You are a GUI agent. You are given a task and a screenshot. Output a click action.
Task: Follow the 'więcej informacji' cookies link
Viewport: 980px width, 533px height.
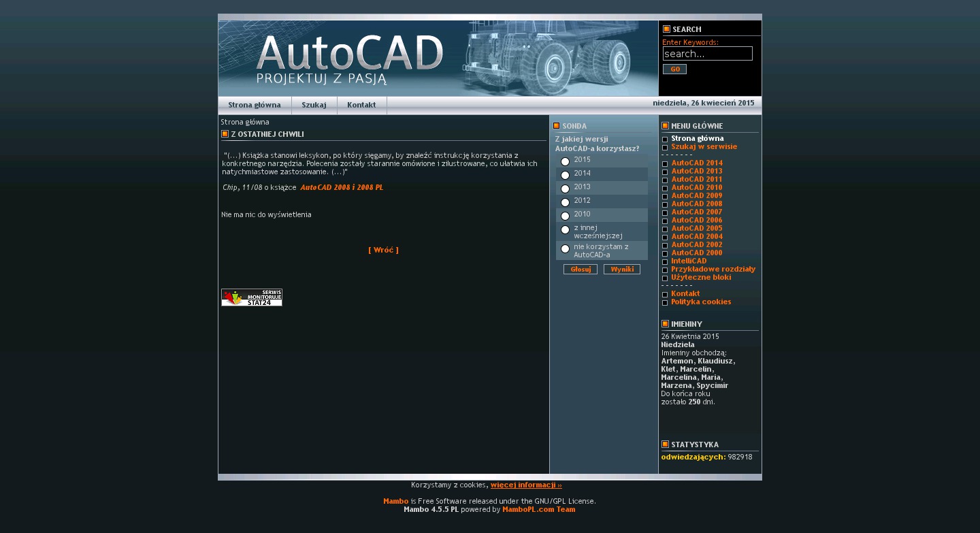coord(525,485)
